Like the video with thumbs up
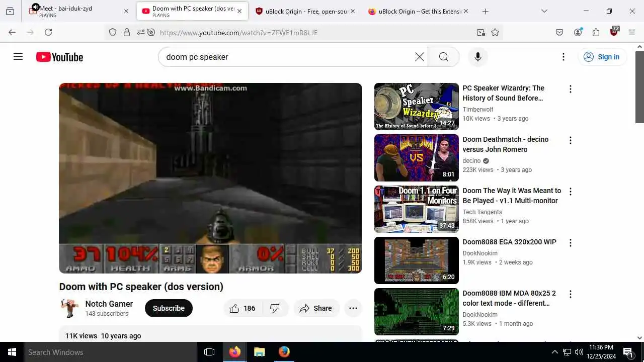Image resolution: width=644 pixels, height=362 pixels. point(243,308)
